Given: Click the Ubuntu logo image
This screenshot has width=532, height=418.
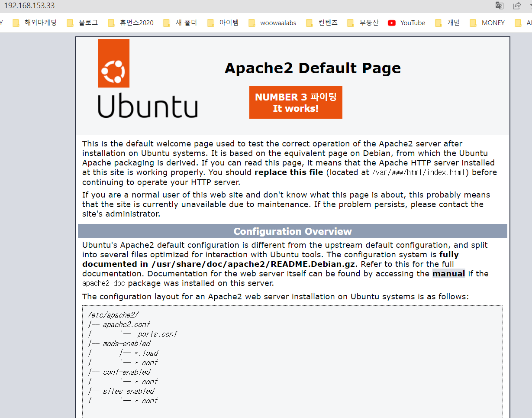Looking at the screenshot, I should [147, 78].
